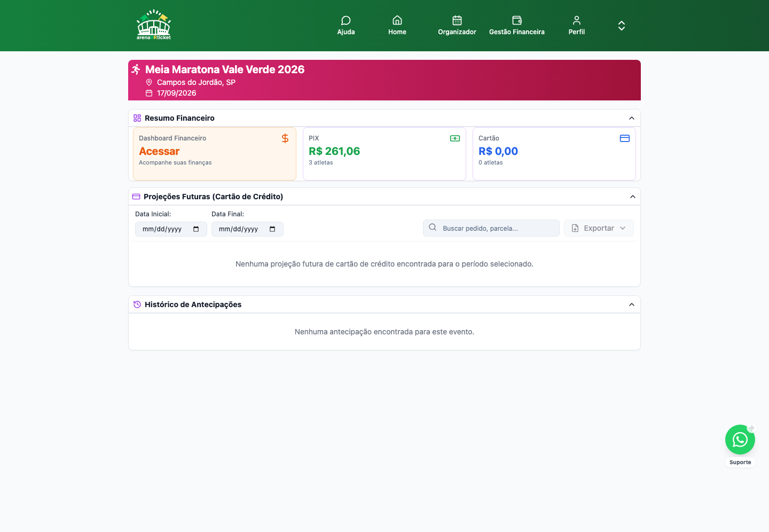Open the Dashboard Financeiro Acessar card
This screenshot has height=532, width=769.
pyautogui.click(x=215, y=154)
